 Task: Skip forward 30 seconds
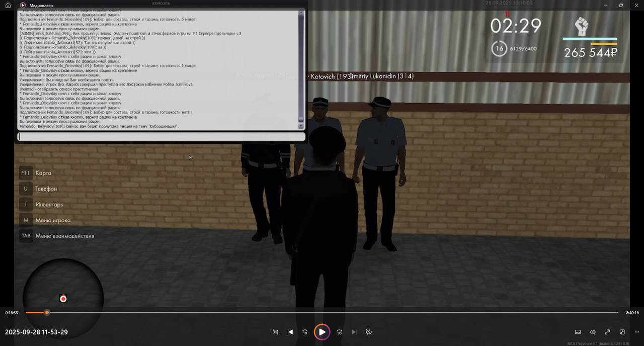pos(339,332)
